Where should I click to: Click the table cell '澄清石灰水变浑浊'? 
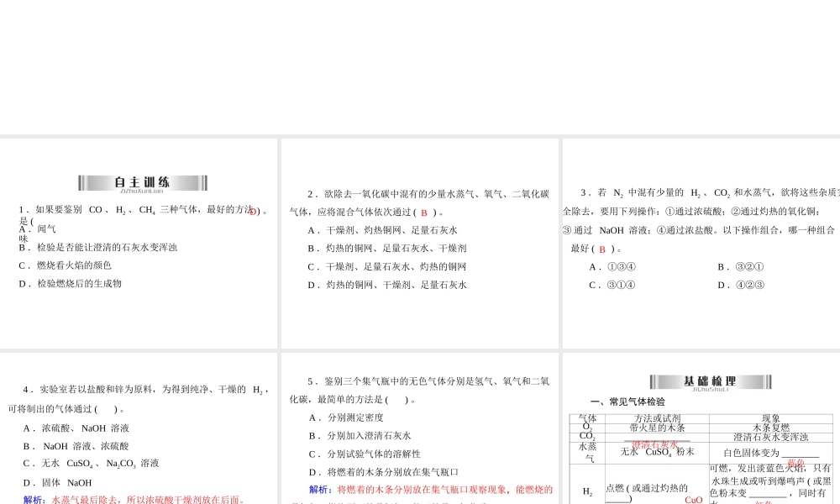[771, 437]
